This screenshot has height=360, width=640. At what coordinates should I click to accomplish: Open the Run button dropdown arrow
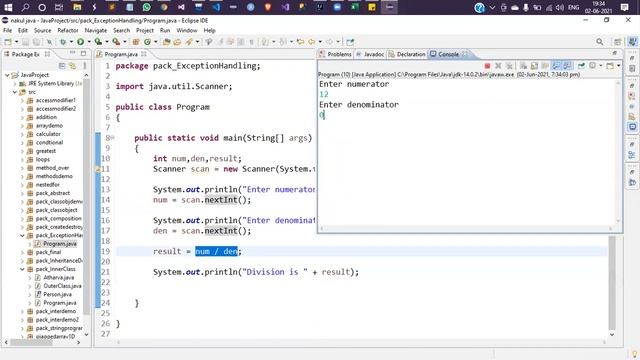click(x=89, y=42)
